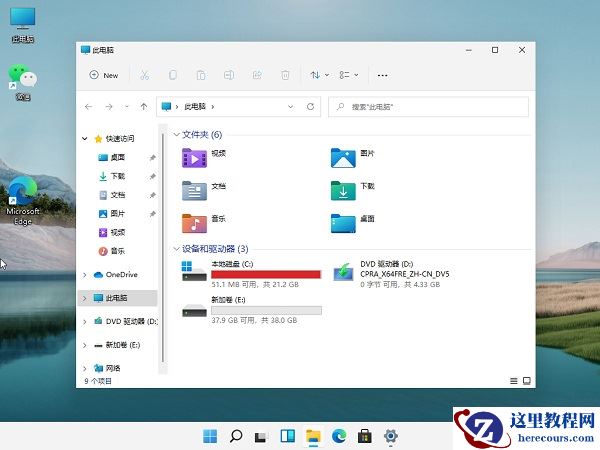This screenshot has height=450, width=600.
Task: Select the DVD 驱动器 (D:) drive
Action: point(391,274)
